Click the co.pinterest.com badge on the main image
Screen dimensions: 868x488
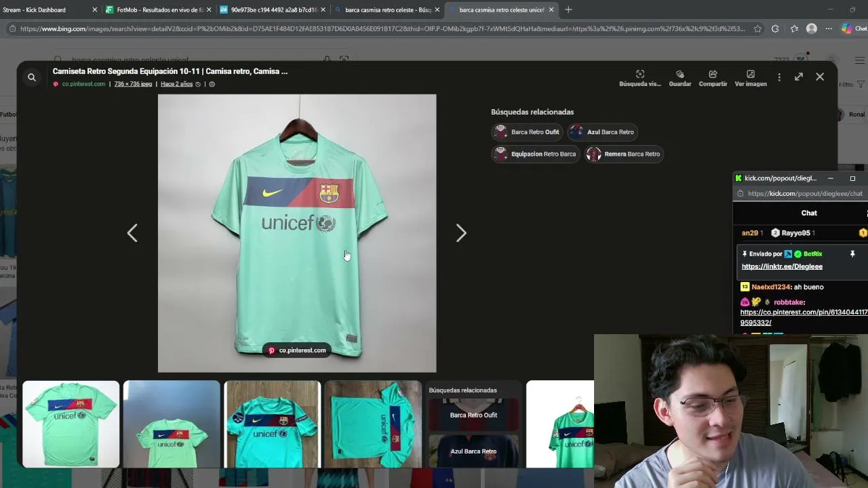[x=297, y=350]
